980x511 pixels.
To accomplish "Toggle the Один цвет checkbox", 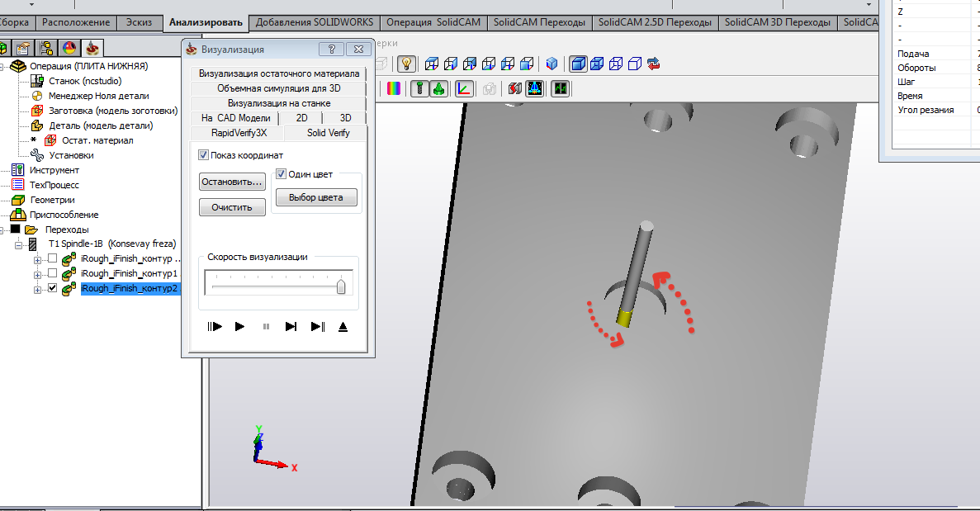I will point(282,174).
